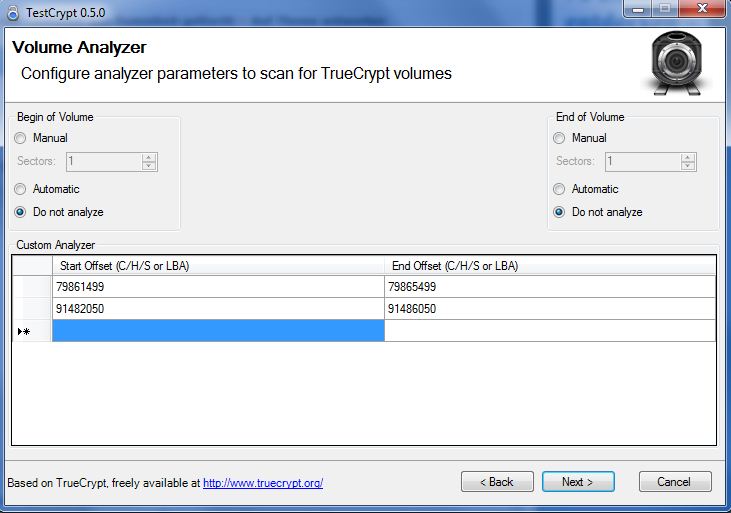Select the row header of 91482050 row

pos(32,309)
